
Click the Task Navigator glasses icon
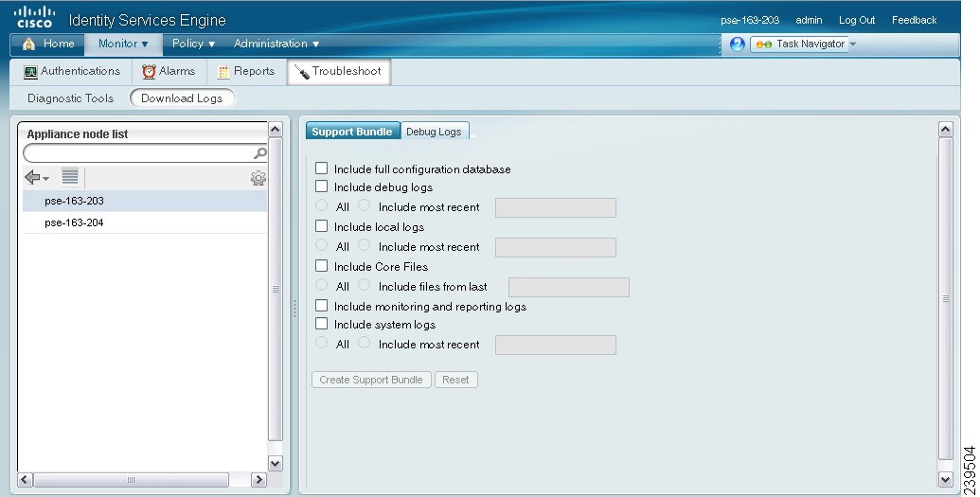coord(764,44)
